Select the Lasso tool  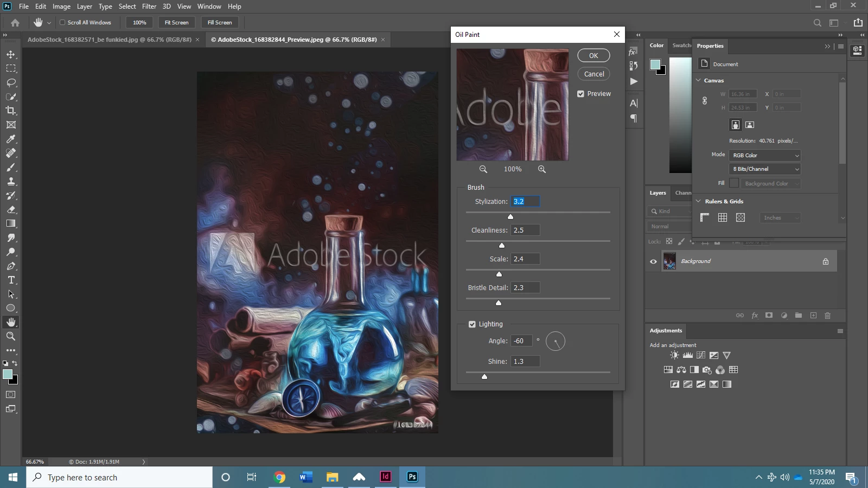(x=11, y=82)
